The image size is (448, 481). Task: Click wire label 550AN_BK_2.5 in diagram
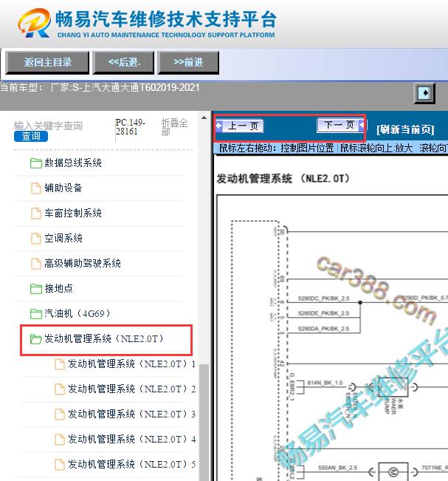338,468
